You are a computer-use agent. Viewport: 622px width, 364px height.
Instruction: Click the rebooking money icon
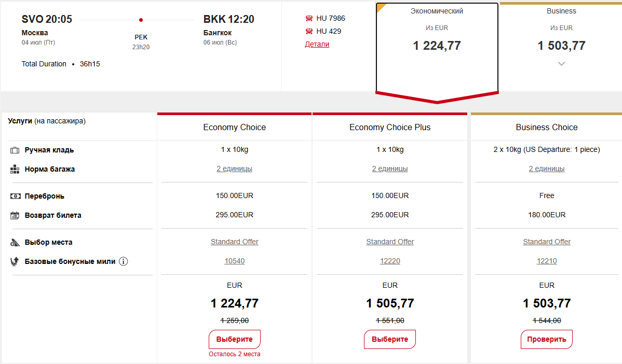pyautogui.click(x=15, y=196)
